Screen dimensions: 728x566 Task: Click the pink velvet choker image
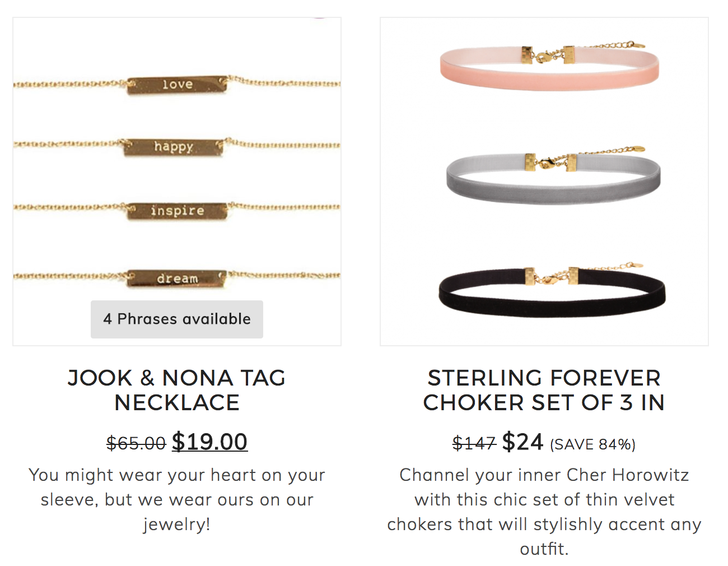tap(549, 64)
